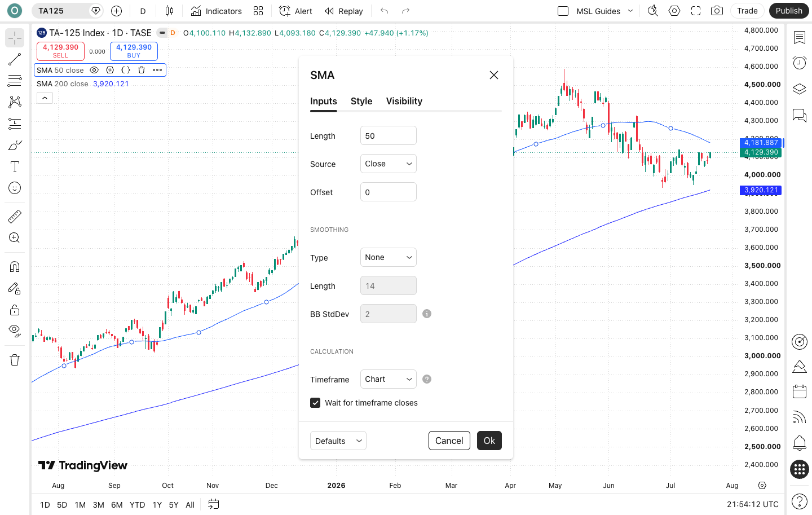
Task: Open the candlestick chart type selector
Action: click(169, 11)
